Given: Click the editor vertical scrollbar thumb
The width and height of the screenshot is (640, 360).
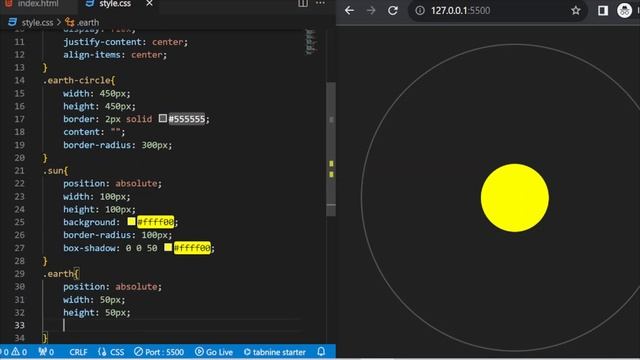Looking at the screenshot, I should (331, 149).
